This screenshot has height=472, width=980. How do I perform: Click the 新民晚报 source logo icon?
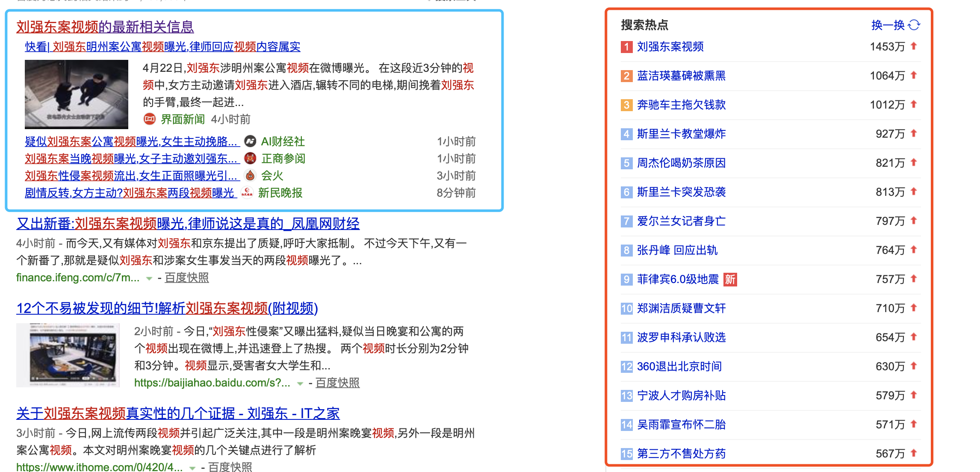pos(247,193)
